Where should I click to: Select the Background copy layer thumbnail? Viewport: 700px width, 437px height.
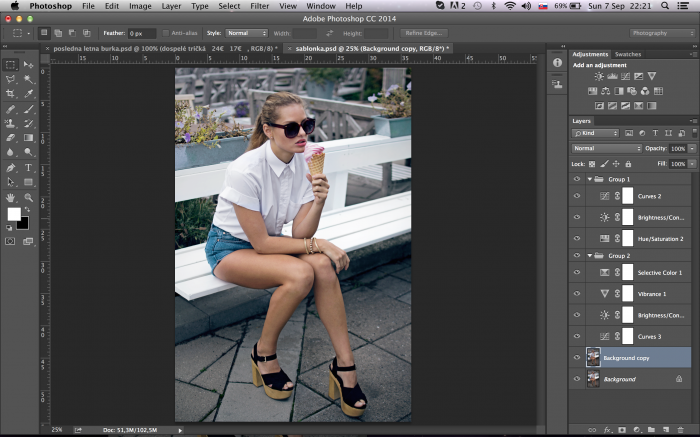(593, 358)
